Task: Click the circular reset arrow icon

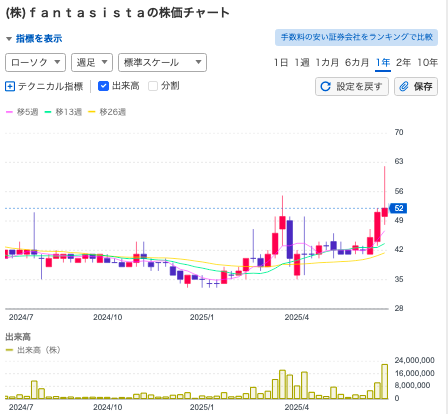Action: [x=325, y=87]
